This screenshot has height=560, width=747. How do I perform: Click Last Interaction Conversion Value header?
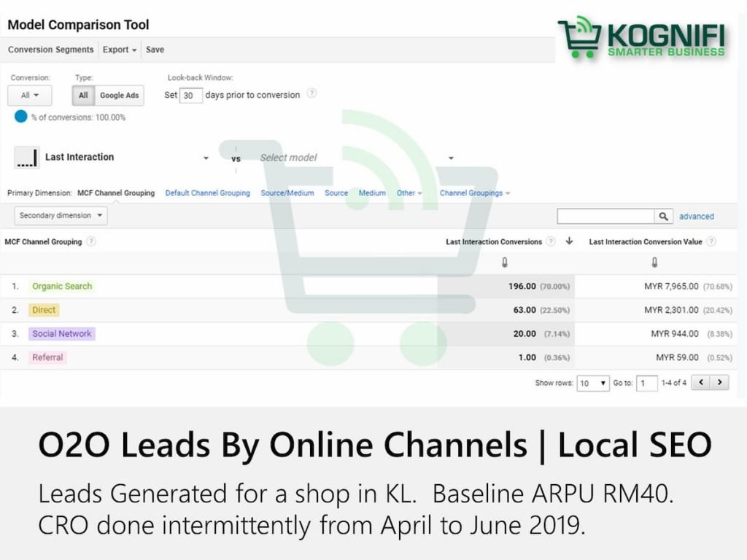coord(646,242)
